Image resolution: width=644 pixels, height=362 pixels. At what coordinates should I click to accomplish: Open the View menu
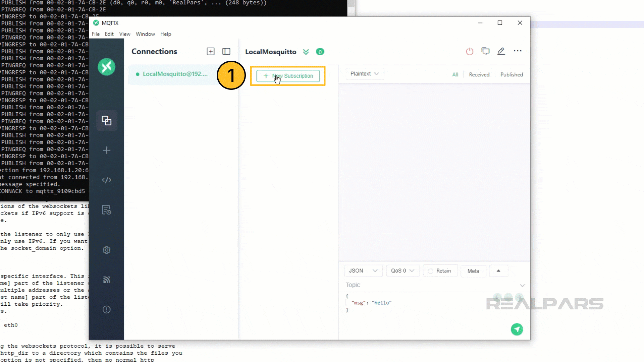(124, 34)
